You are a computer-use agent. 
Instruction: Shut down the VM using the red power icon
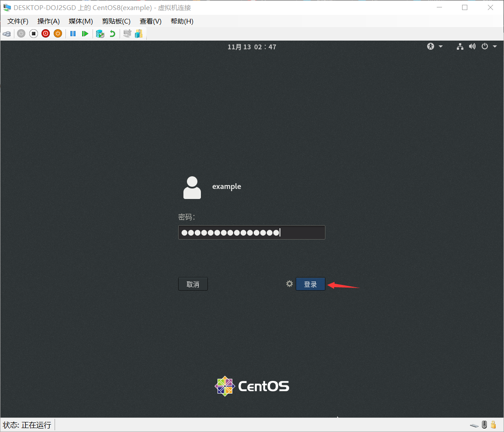[x=46, y=34]
